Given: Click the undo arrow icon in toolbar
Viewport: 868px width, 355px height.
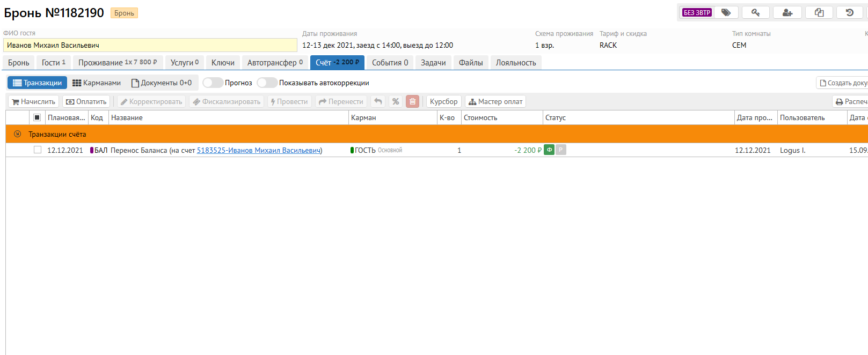Looking at the screenshot, I should [378, 101].
